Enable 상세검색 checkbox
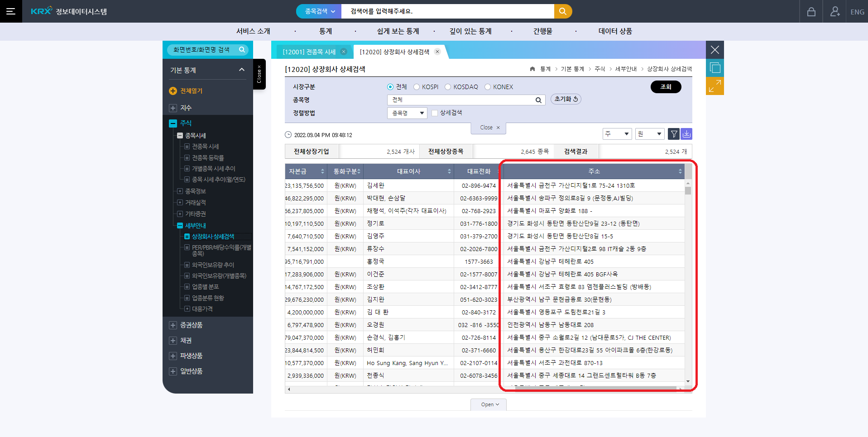 [435, 113]
